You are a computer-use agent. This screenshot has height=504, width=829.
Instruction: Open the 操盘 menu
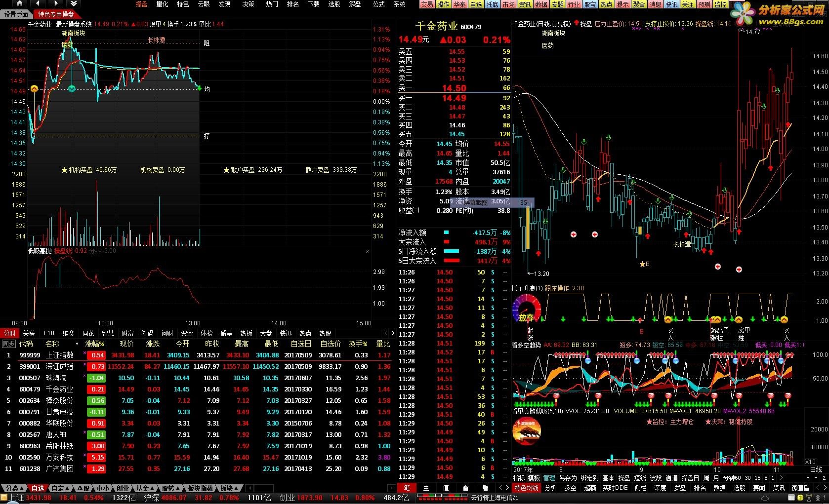pyautogui.click(x=141, y=4)
